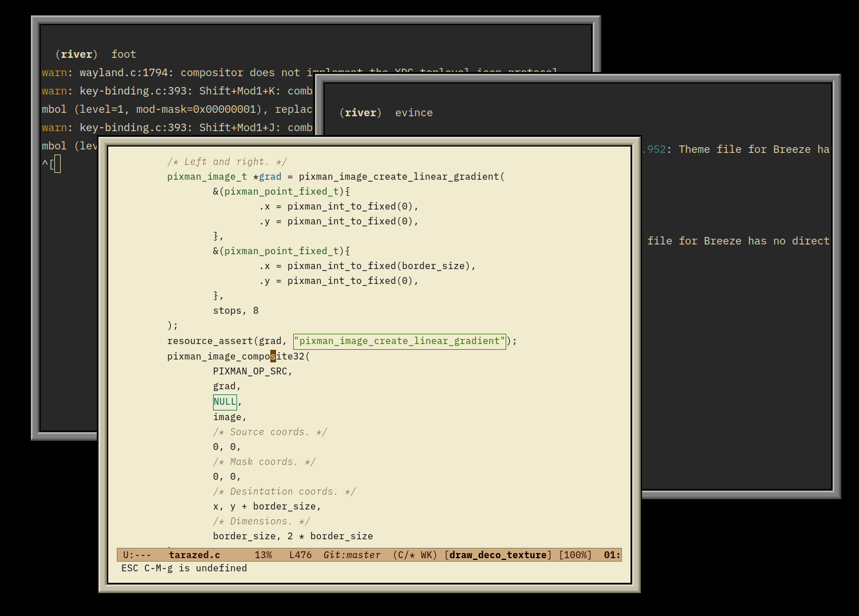Click the highlighted NULL keyword in code

point(224,402)
